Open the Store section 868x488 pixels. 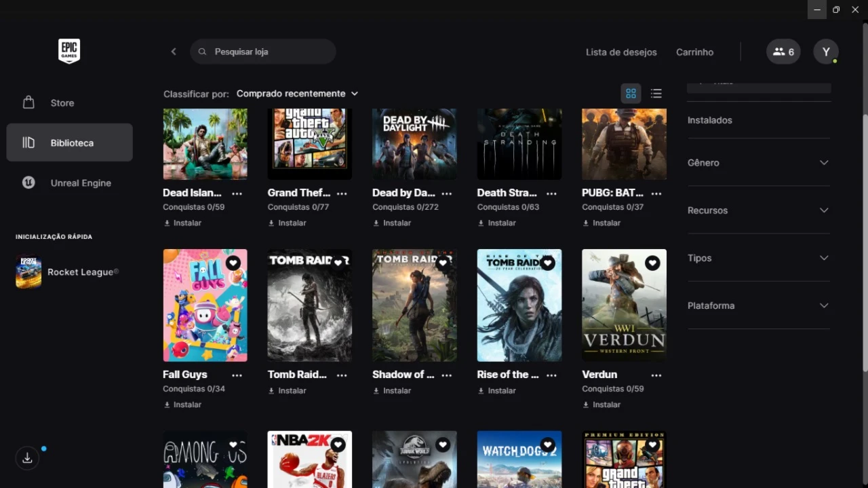click(x=69, y=103)
